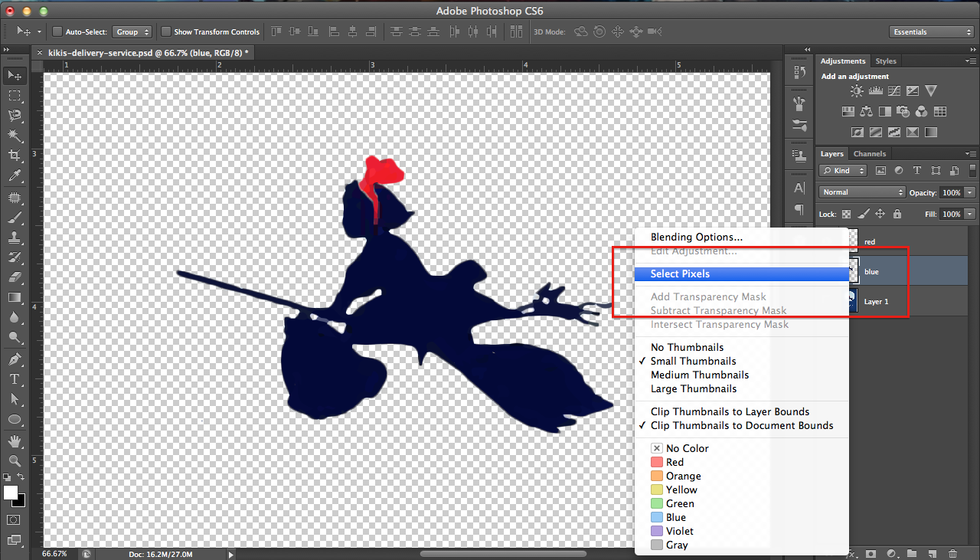This screenshot has width=980, height=560.
Task: Switch to the Styles tab
Action: 886,61
